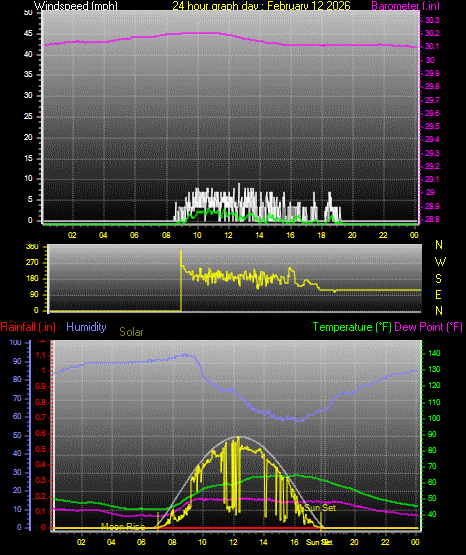Image resolution: width=466 pixels, height=555 pixels.
Task: Click the W wind direction letter
Action: [x=440, y=262]
